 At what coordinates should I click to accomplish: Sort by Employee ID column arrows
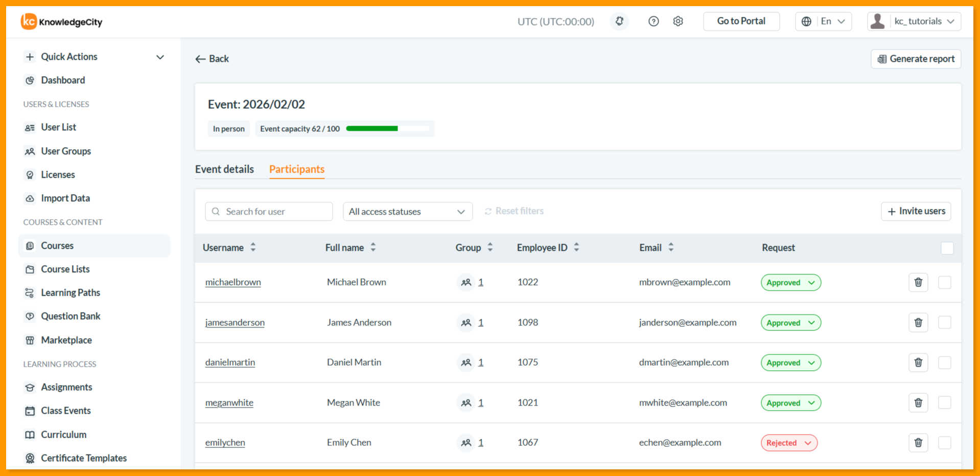point(576,248)
